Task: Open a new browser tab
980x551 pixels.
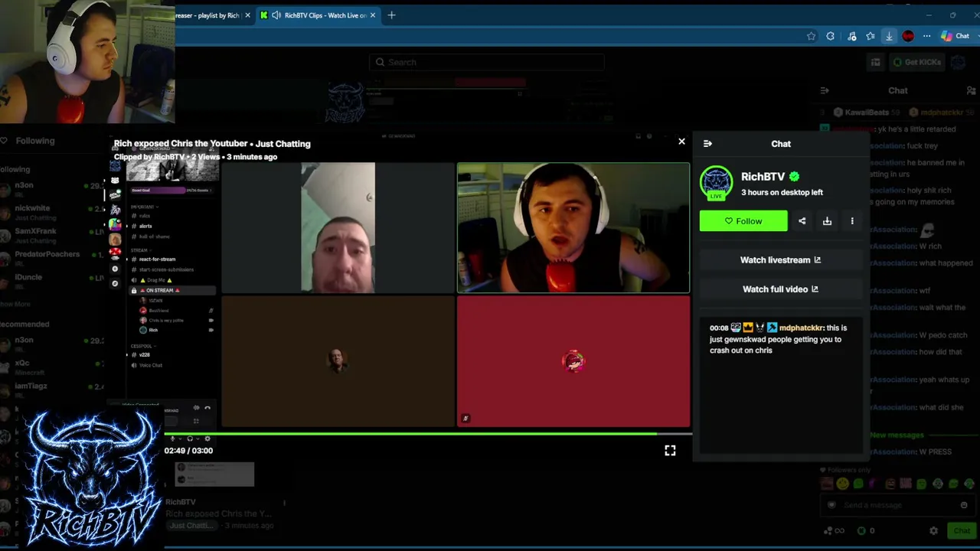Action: (x=391, y=15)
